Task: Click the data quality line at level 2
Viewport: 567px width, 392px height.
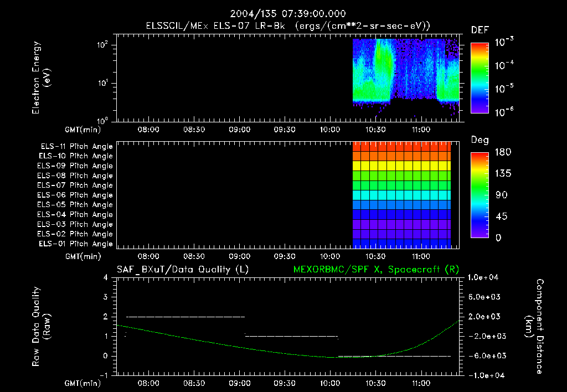Action: [x=185, y=317]
